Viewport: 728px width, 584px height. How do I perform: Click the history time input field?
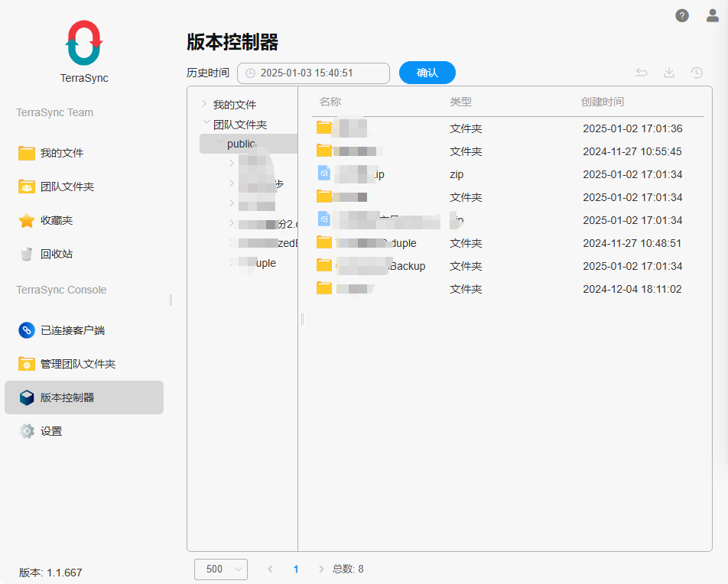click(317, 73)
